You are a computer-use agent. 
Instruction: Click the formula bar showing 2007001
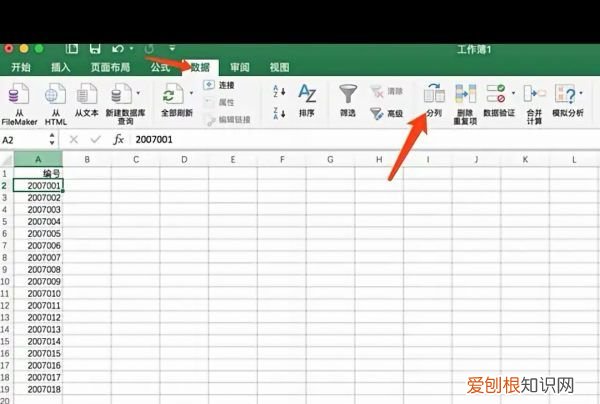point(365,140)
